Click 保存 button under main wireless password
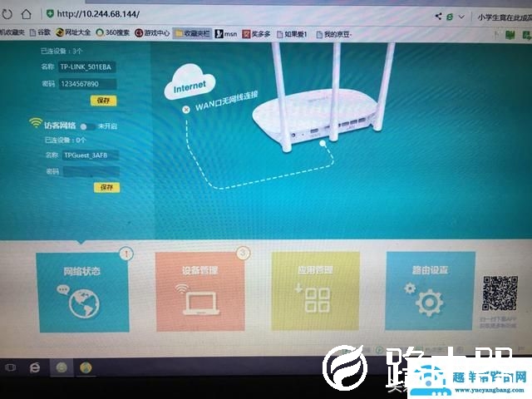The width and height of the screenshot is (532, 399). click(x=103, y=101)
